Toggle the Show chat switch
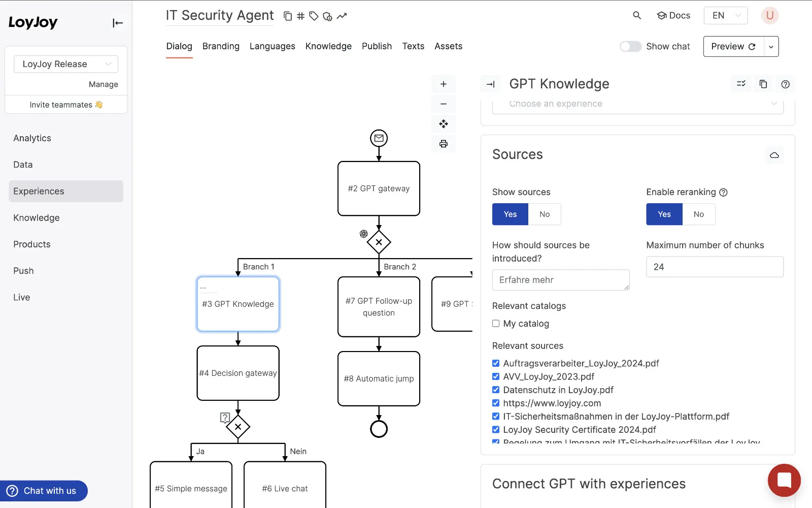Screen dimensions: 812x508 [630, 47]
